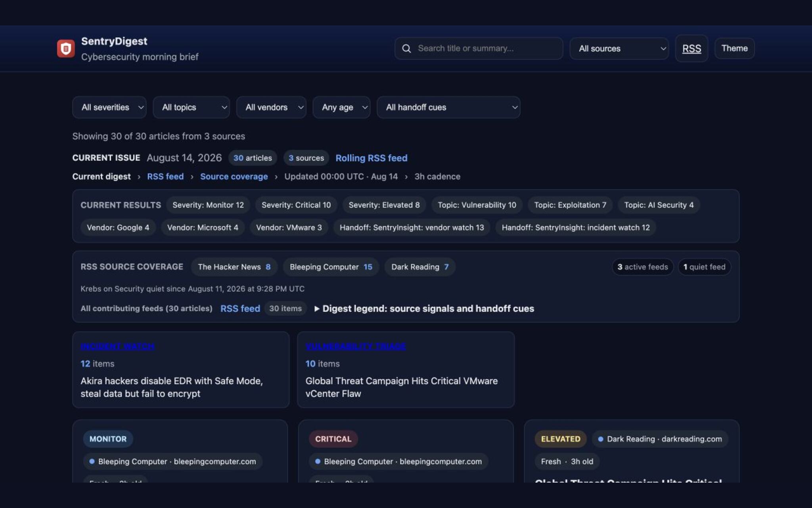Click the 30 items badge

285,309
